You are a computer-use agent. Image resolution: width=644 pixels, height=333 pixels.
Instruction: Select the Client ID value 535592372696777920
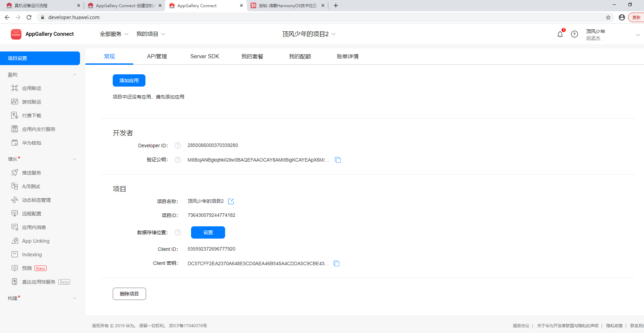click(x=211, y=249)
